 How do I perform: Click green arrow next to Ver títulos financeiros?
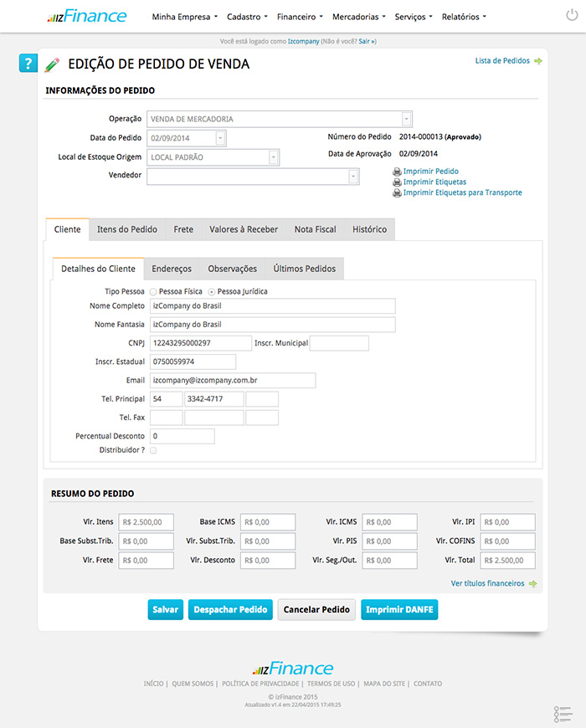[532, 583]
